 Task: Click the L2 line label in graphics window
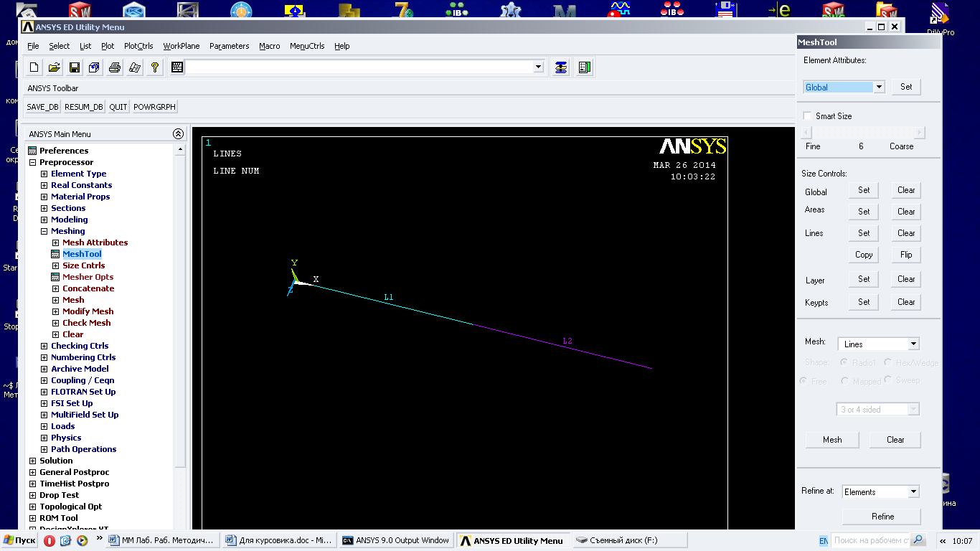(x=567, y=341)
